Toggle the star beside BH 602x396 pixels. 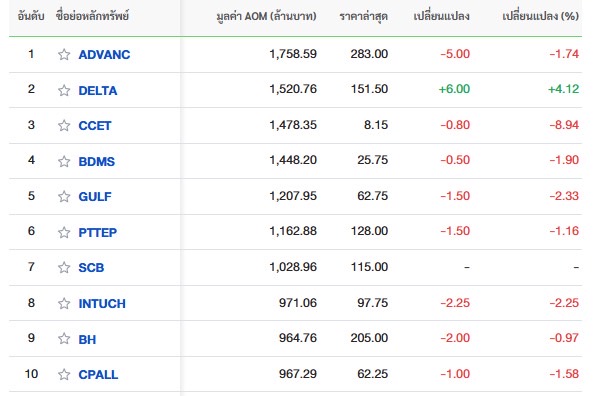click(x=64, y=339)
